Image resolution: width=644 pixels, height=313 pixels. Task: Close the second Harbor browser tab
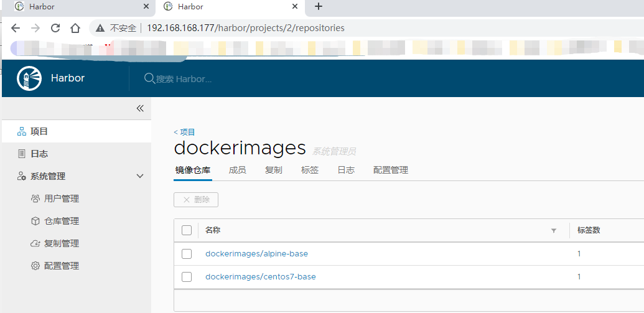click(295, 7)
